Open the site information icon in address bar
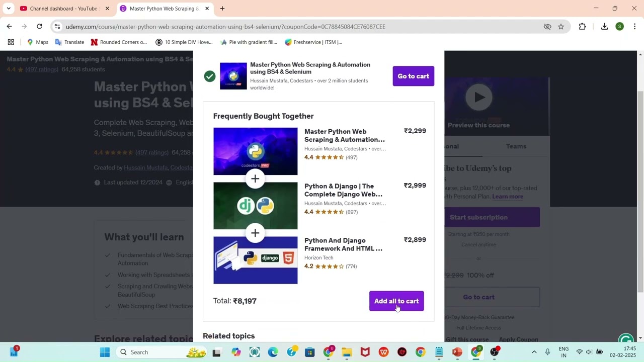The width and height of the screenshot is (644, 362). coord(57,27)
